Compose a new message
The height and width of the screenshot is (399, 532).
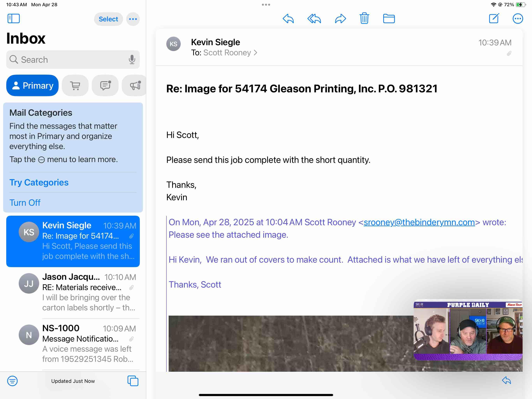494,19
